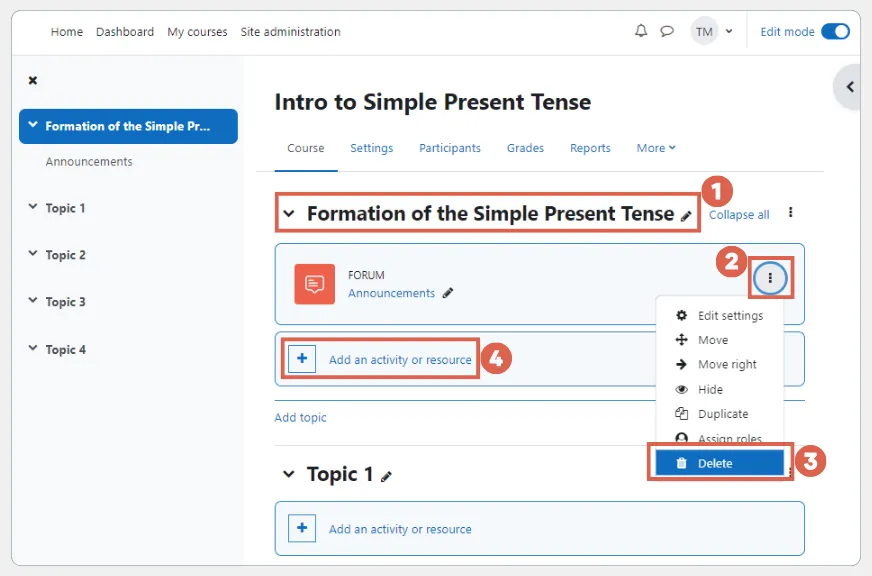Open the TM profile dropdown
The width and height of the screenshot is (872, 576).
[x=713, y=31]
